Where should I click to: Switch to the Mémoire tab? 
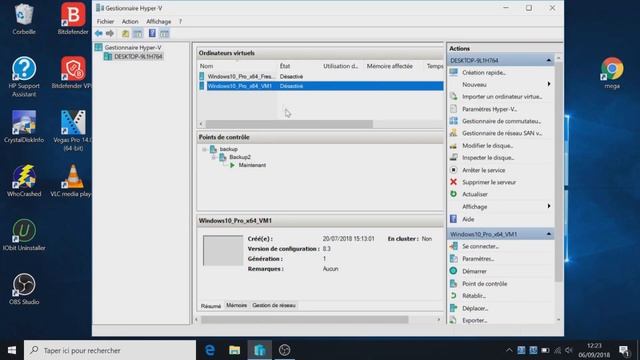(x=237, y=305)
